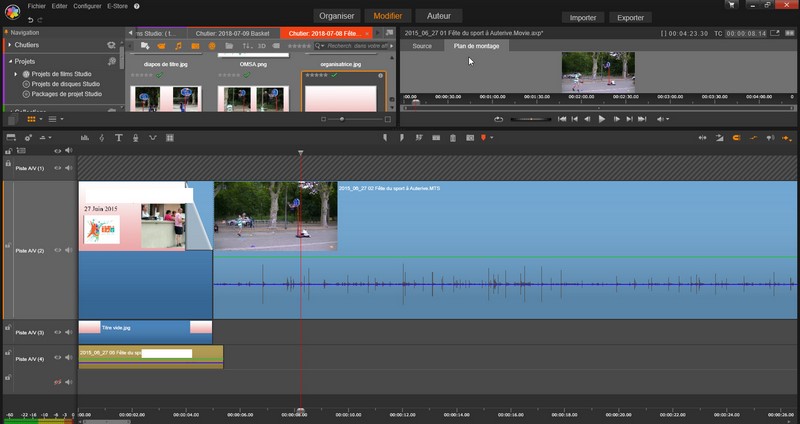Open list view dropdown arrow
This screenshot has width=800, height=424.
[62, 119]
